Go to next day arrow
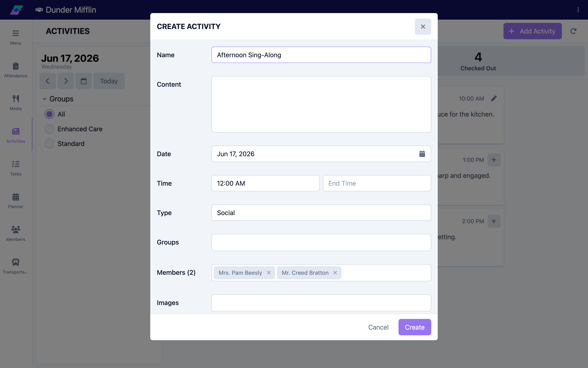The width and height of the screenshot is (588, 368). [66, 81]
